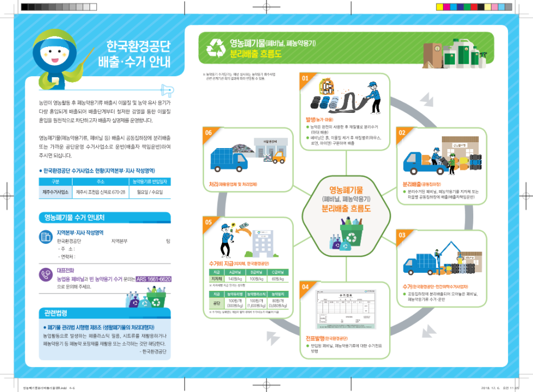Click the "지자체" row label in rate table

click(x=216, y=279)
